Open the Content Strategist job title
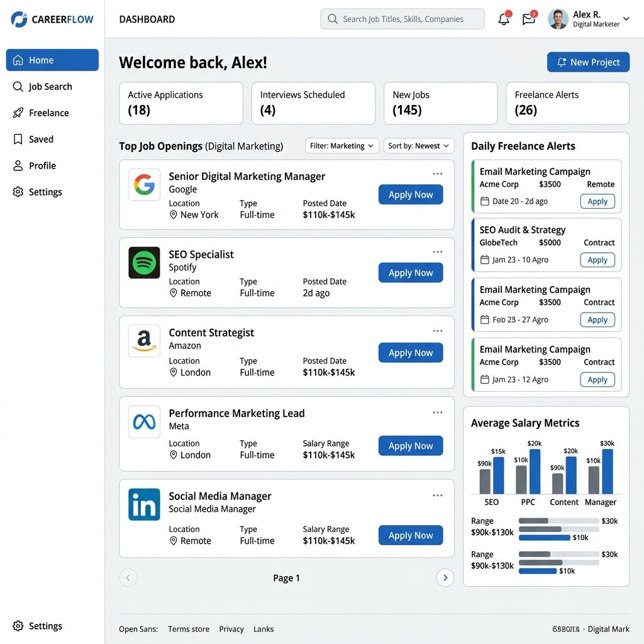This screenshot has width=644, height=644. tap(211, 333)
